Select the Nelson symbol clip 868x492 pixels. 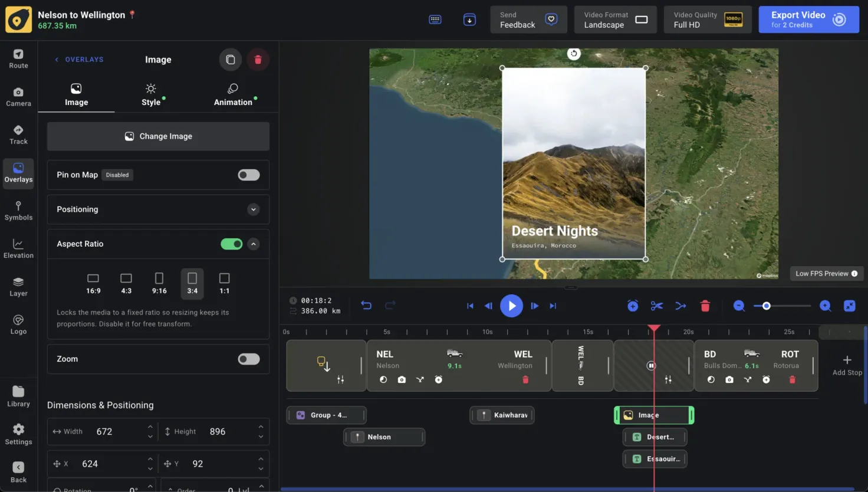click(384, 437)
